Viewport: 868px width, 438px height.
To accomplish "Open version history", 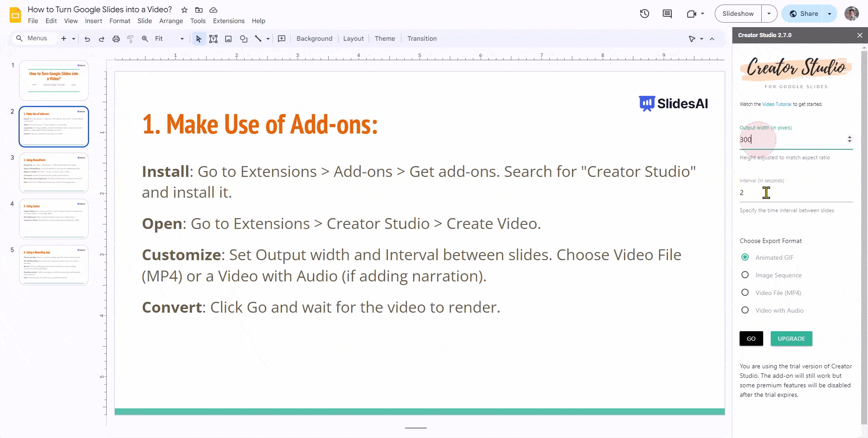I will [644, 14].
